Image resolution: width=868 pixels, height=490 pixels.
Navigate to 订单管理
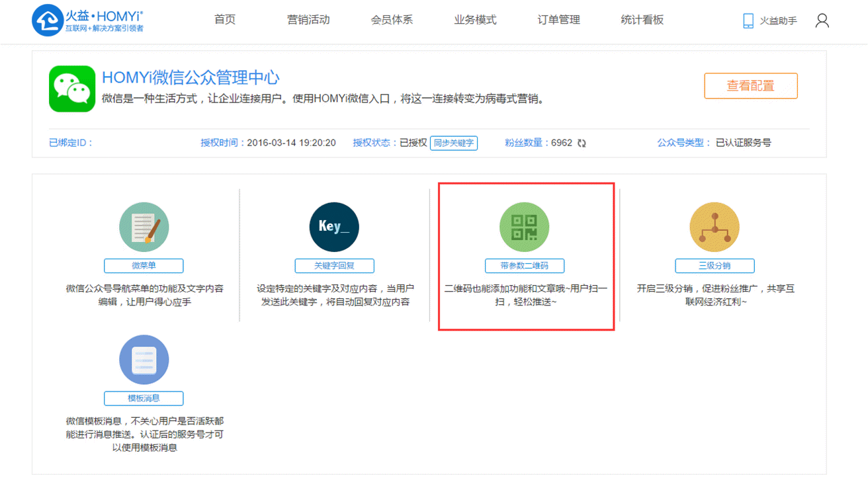click(x=558, y=20)
